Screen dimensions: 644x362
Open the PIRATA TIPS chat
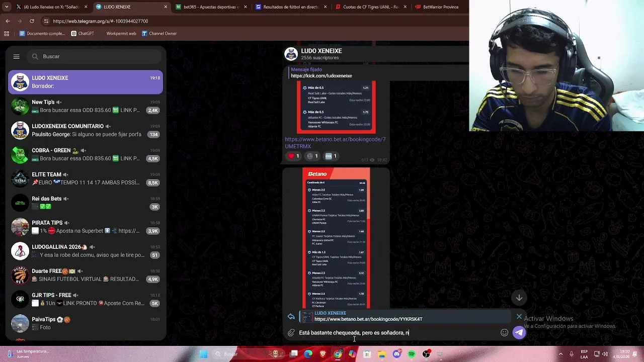point(86,227)
